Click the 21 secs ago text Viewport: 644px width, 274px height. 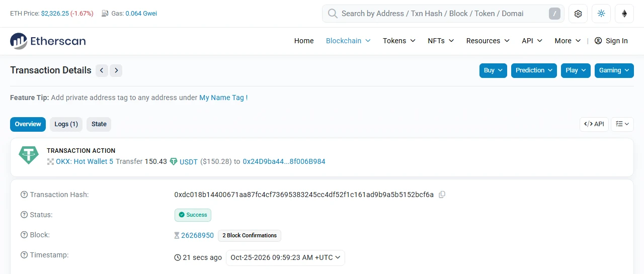coord(202,257)
